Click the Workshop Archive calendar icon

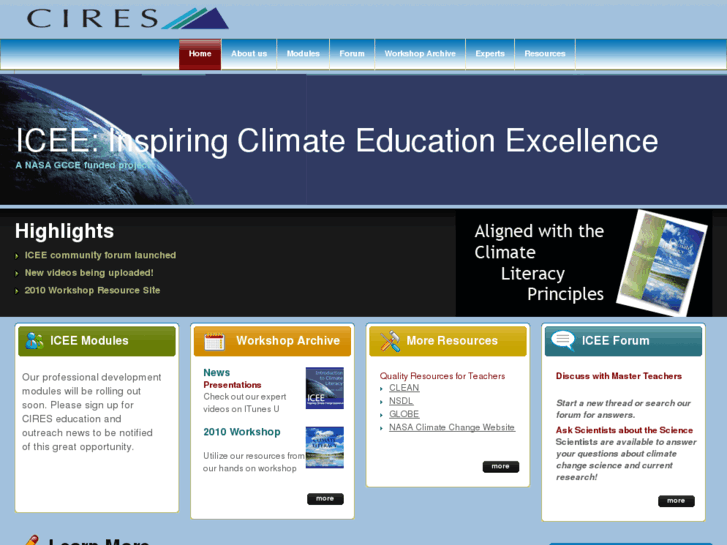[214, 341]
